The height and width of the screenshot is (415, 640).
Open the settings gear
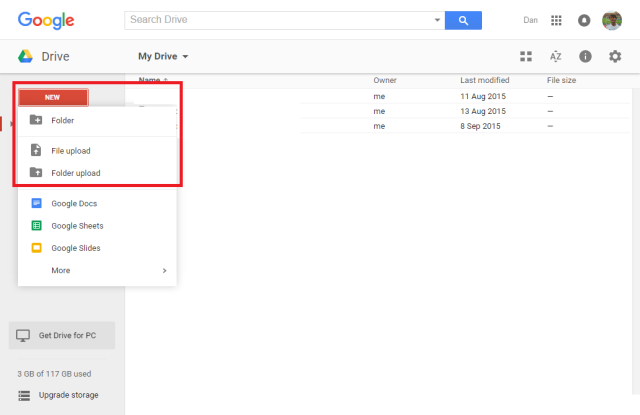[615, 56]
